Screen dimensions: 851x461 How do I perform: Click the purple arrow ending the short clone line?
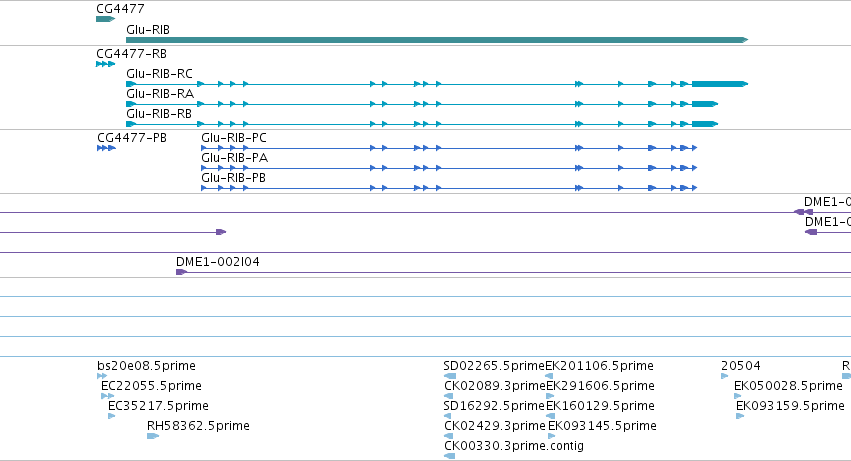pos(221,232)
